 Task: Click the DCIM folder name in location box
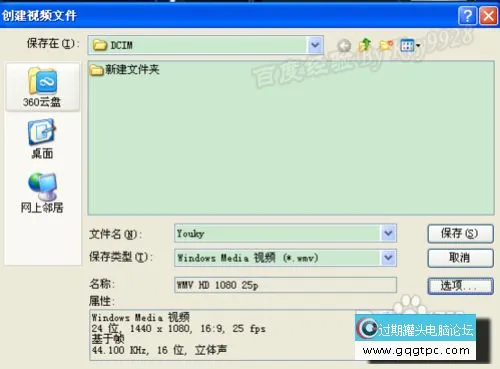(121, 45)
